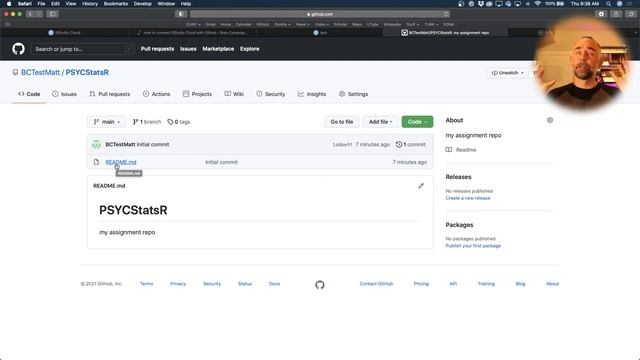
Task: Open the Bookmarks menu in the menu bar
Action: point(116,4)
